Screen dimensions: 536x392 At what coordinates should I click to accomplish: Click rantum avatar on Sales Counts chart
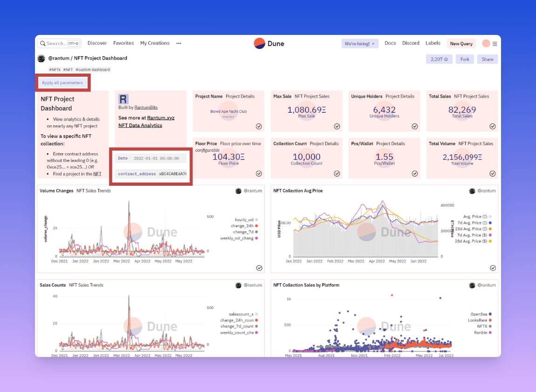point(238,285)
